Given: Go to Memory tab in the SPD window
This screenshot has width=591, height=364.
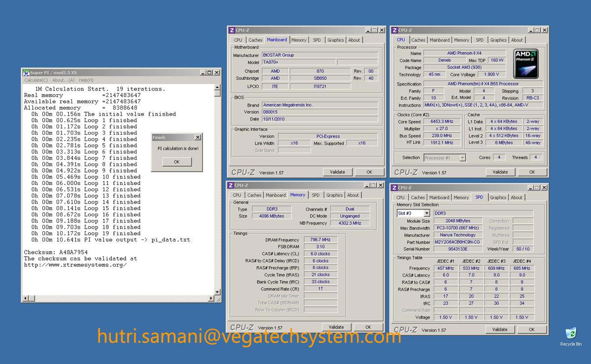Looking at the screenshot, I should (x=461, y=198).
